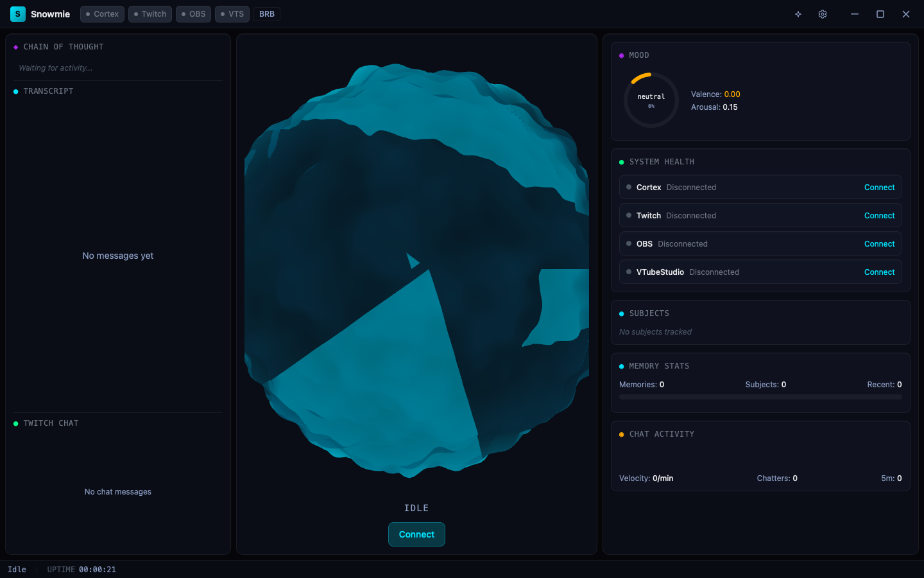Click the 5m: 0 stat
924x578 pixels.
891,478
